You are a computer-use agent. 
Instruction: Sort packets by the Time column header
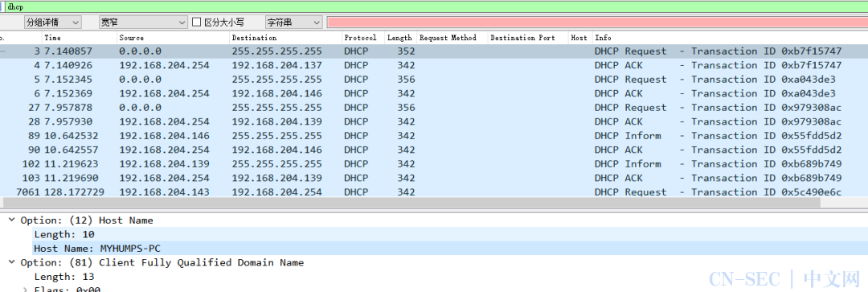point(80,38)
